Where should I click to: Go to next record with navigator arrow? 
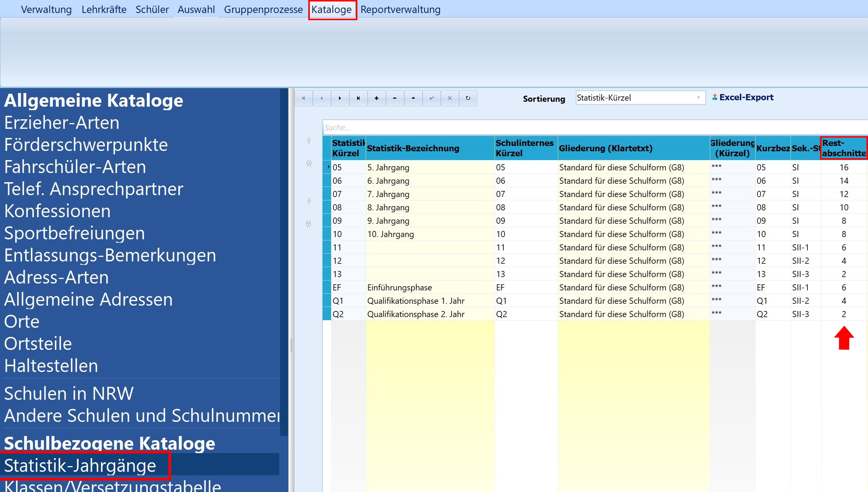coord(340,98)
